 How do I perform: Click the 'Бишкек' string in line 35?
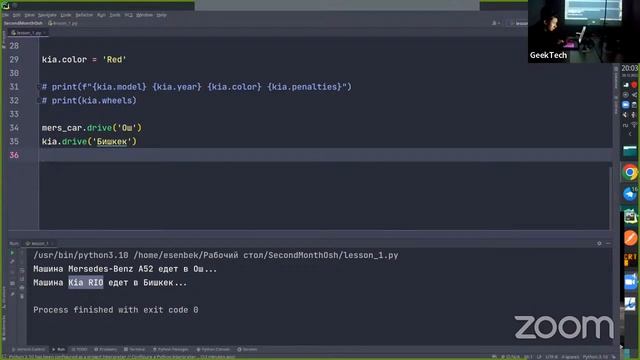(111, 142)
